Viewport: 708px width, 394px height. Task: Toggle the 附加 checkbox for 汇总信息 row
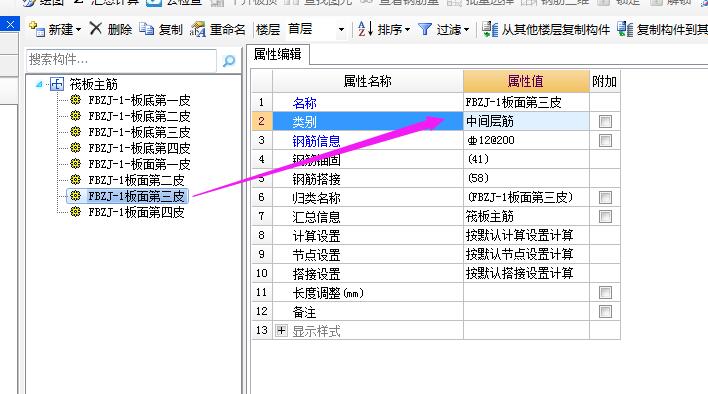click(x=605, y=216)
